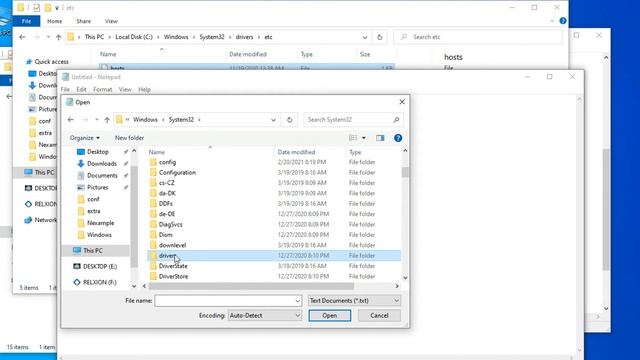Select the drivers folder row

pyautogui.click(x=274, y=256)
